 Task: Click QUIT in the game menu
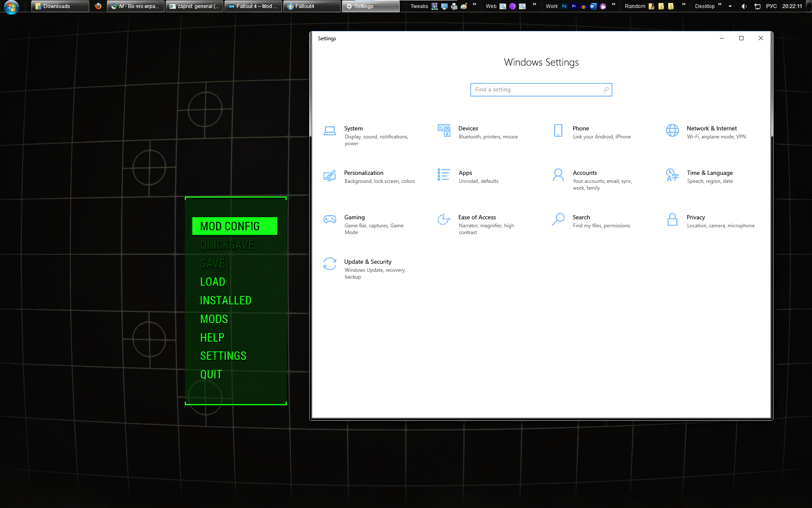(211, 375)
